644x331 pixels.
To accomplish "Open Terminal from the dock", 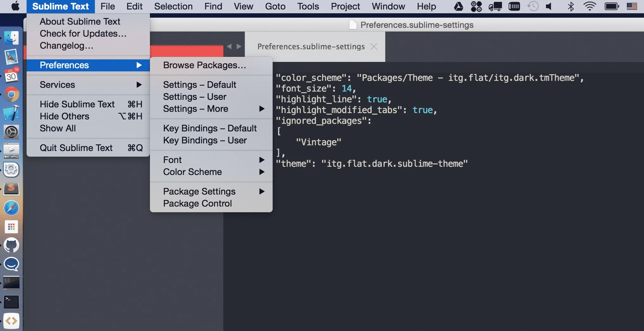I will click(11, 302).
